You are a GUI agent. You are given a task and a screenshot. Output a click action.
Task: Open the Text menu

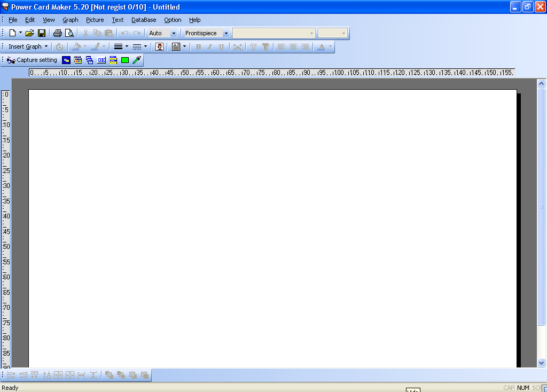tap(118, 20)
